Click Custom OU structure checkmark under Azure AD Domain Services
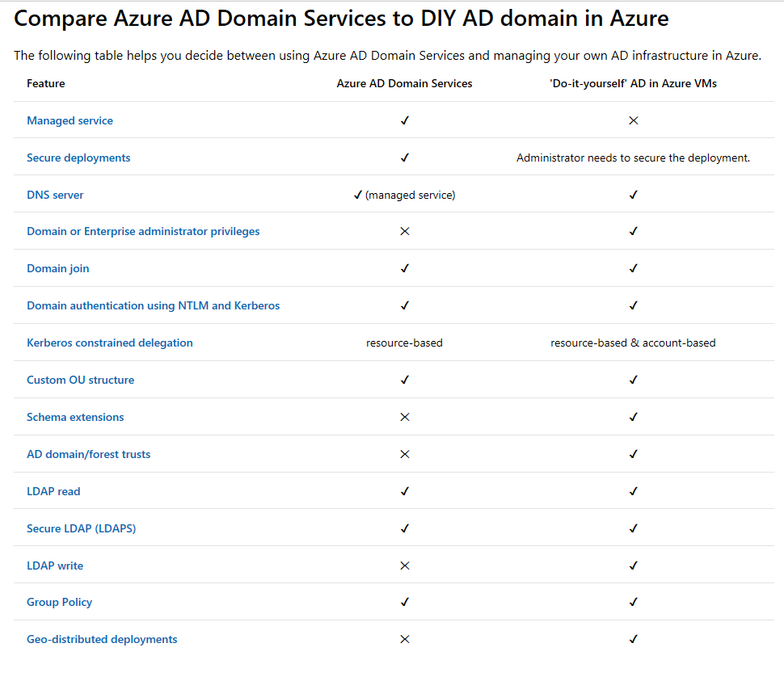 [405, 380]
